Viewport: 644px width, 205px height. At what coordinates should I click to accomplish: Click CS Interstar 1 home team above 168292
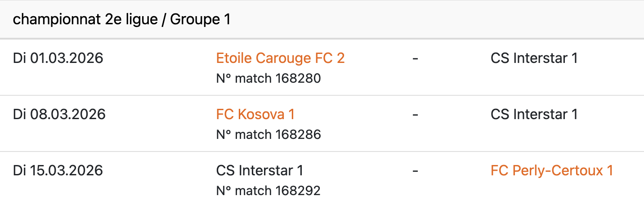[259, 171]
